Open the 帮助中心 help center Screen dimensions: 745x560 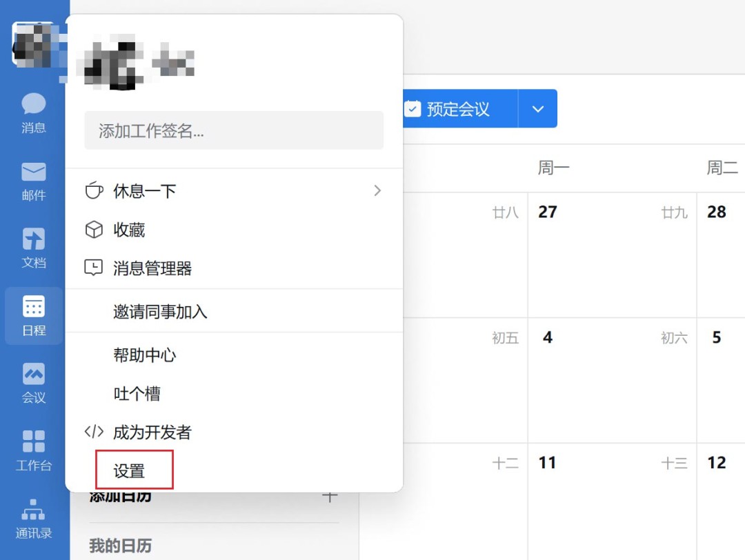coord(145,355)
